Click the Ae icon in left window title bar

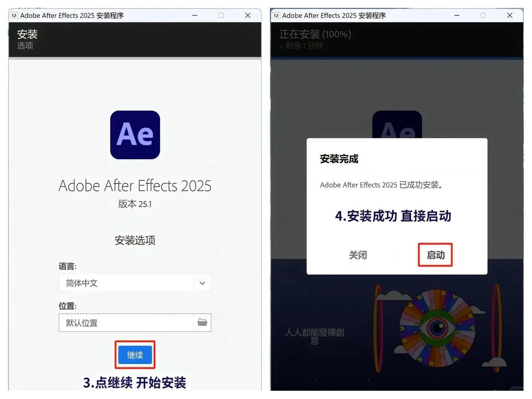pyautogui.click(x=14, y=15)
